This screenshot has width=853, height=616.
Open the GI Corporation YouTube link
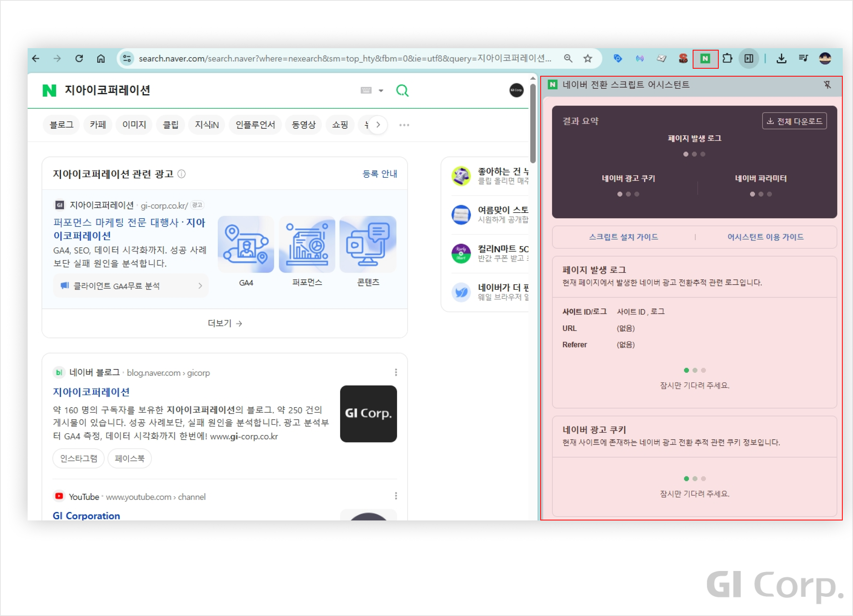tap(87, 516)
